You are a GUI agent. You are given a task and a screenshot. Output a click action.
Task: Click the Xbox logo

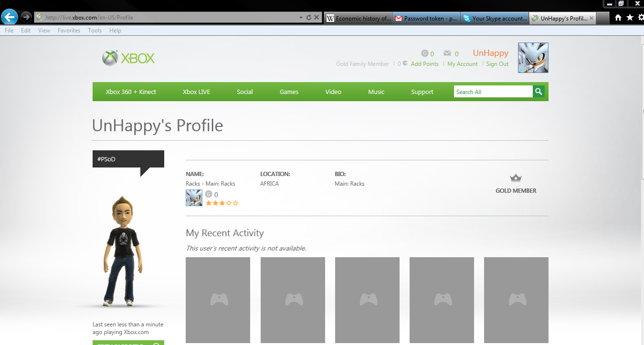(x=128, y=58)
